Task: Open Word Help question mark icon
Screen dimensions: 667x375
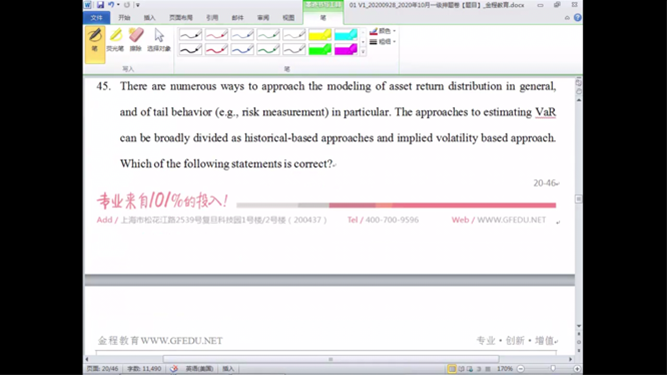Action: (577, 17)
